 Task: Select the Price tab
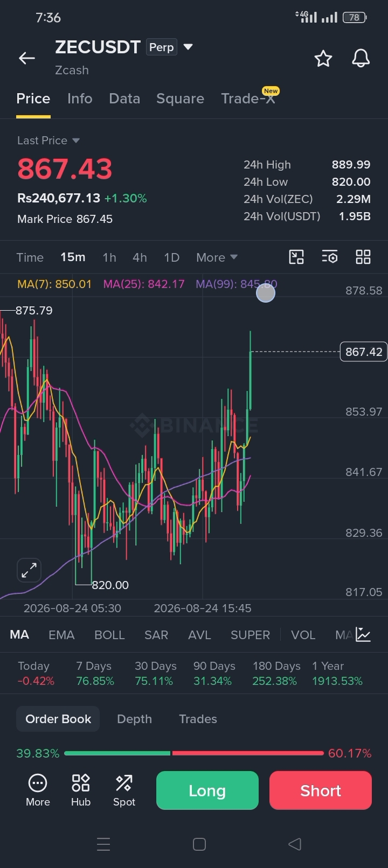(33, 99)
